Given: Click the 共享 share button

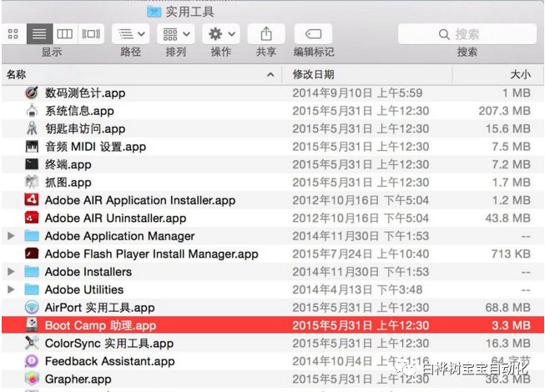Looking at the screenshot, I should tap(266, 33).
